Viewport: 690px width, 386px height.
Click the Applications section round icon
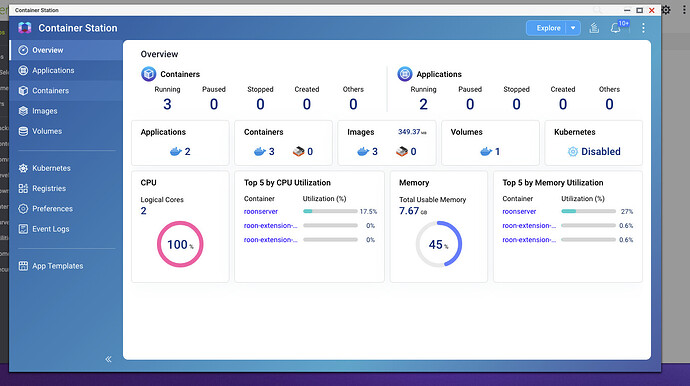tap(405, 74)
